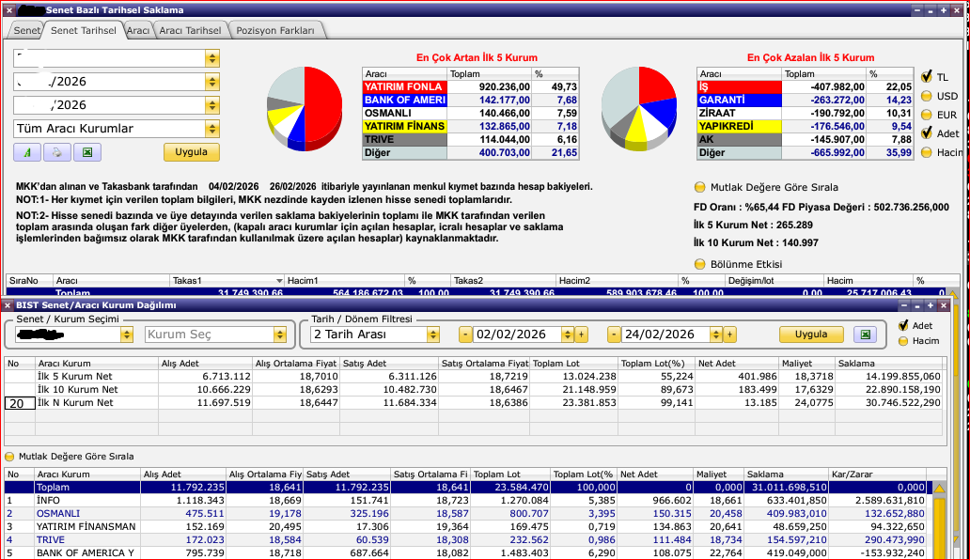970x560 pixels.
Task: Click the red YATIRIM FONLA legend cell
Action: point(404,87)
